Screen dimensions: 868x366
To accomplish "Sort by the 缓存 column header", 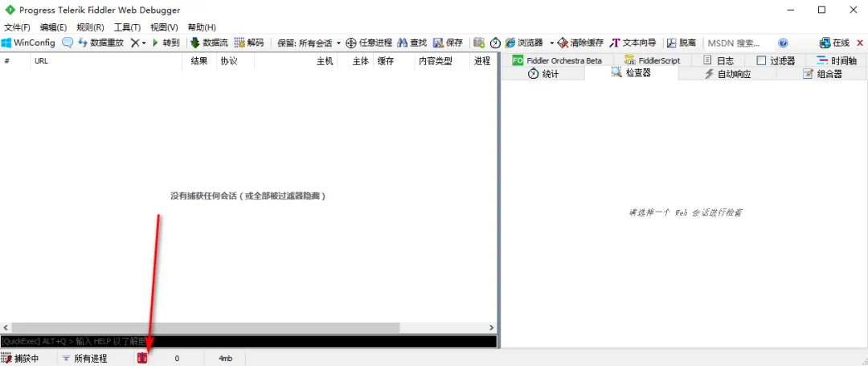I will (393, 61).
